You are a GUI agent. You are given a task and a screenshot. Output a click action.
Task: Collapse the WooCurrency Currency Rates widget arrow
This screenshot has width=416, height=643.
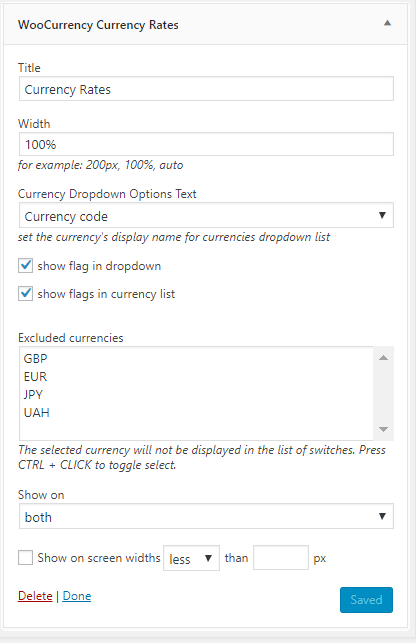point(387,23)
